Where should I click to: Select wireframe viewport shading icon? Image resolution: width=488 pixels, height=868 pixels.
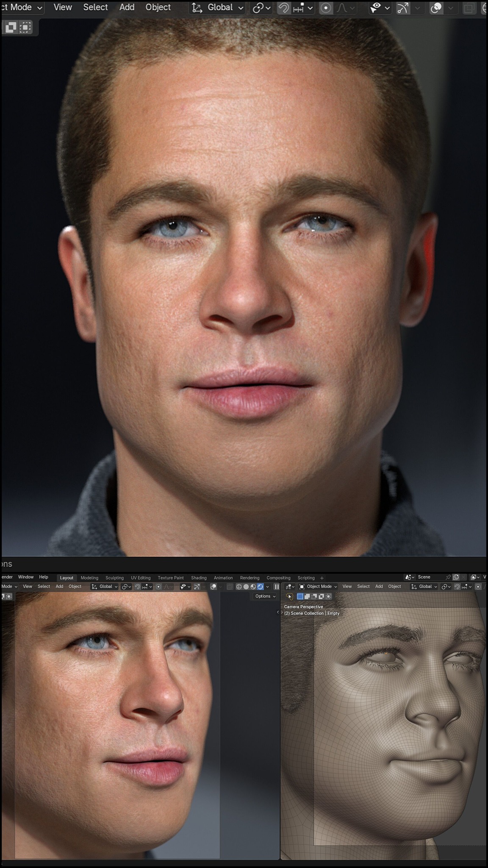click(x=239, y=587)
